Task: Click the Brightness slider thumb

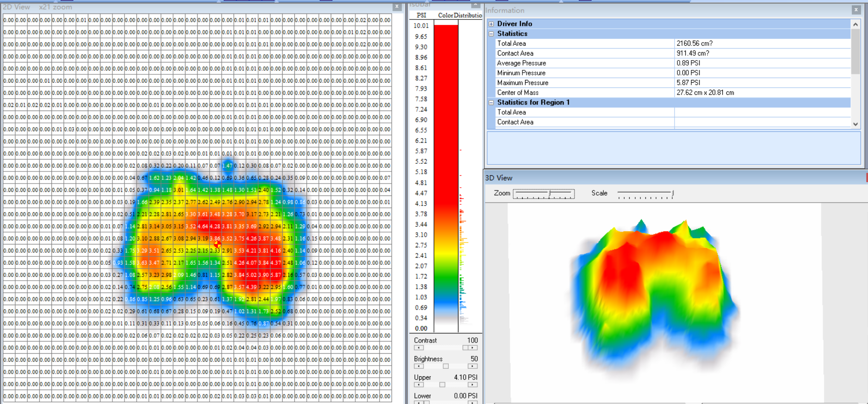Action: pos(446,366)
